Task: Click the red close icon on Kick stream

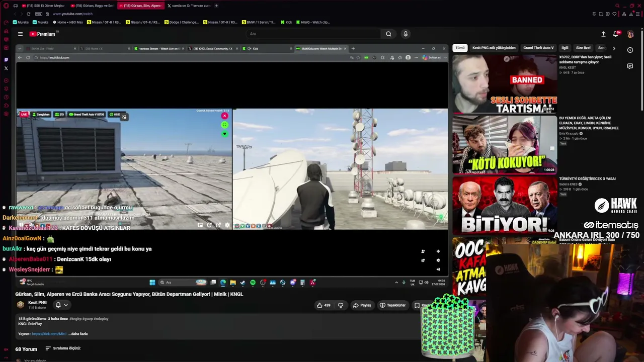Action: (224, 116)
